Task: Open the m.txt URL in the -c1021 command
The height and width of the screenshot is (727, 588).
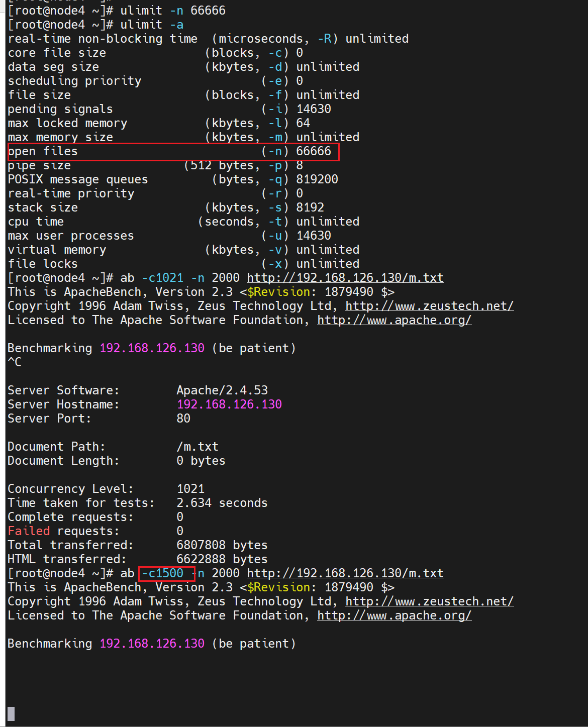Action: pyautogui.click(x=345, y=278)
